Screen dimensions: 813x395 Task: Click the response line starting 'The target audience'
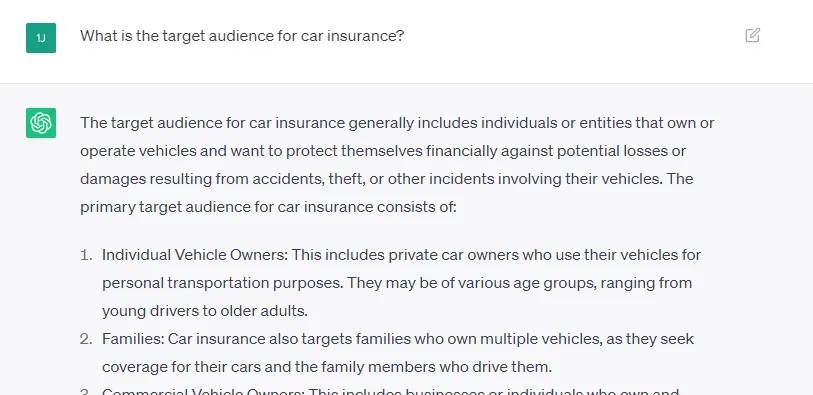coord(397,123)
